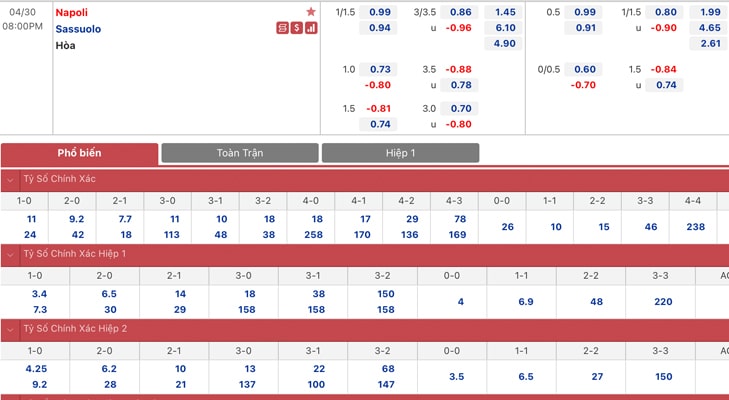Bet on first-half draw at 2.61

point(709,44)
